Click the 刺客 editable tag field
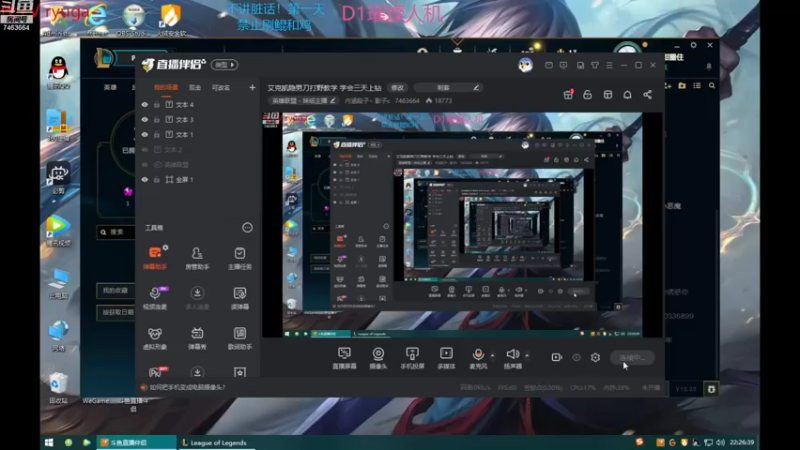 [x=447, y=88]
